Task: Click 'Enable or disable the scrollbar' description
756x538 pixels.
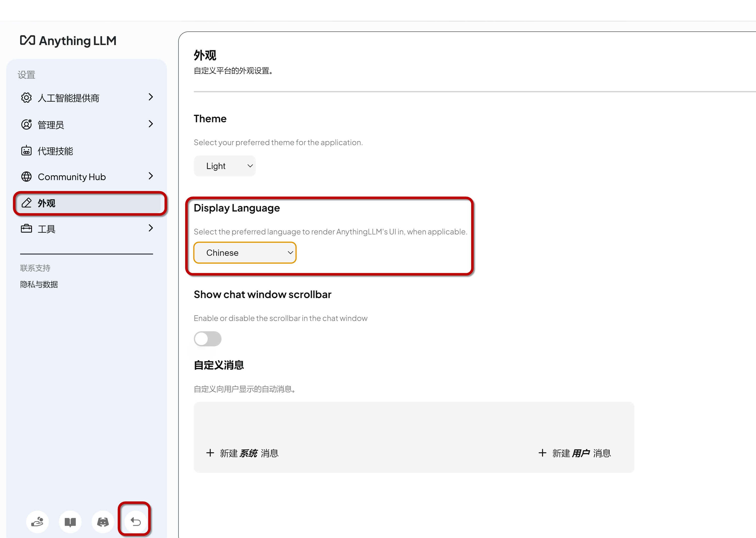Action: tap(280, 318)
